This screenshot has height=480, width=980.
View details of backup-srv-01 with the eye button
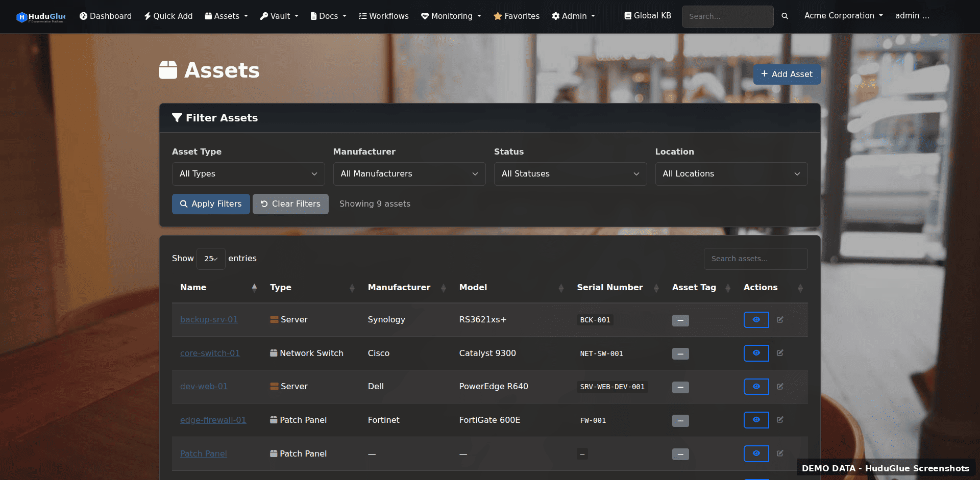pyautogui.click(x=756, y=320)
